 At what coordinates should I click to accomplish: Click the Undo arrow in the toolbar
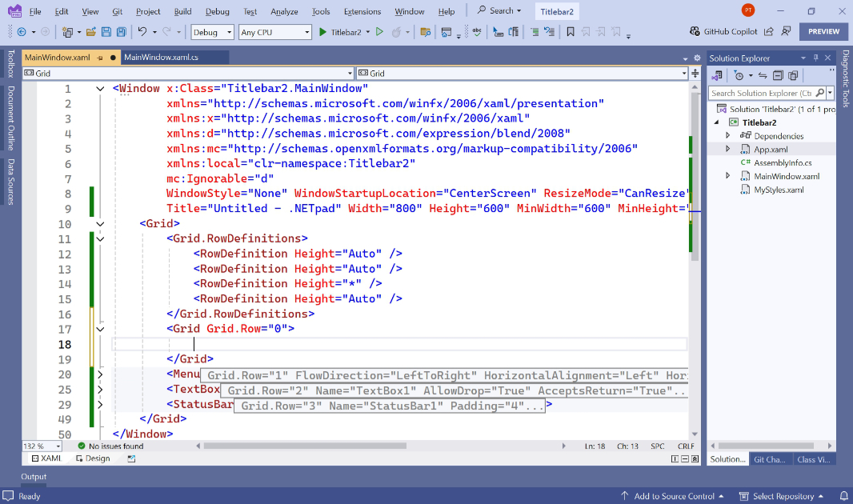[x=142, y=31]
